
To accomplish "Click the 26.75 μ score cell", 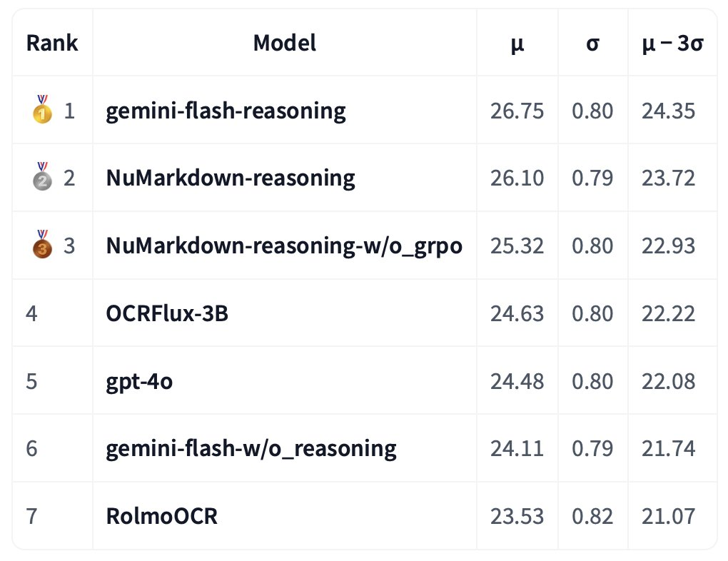I will coord(517,111).
